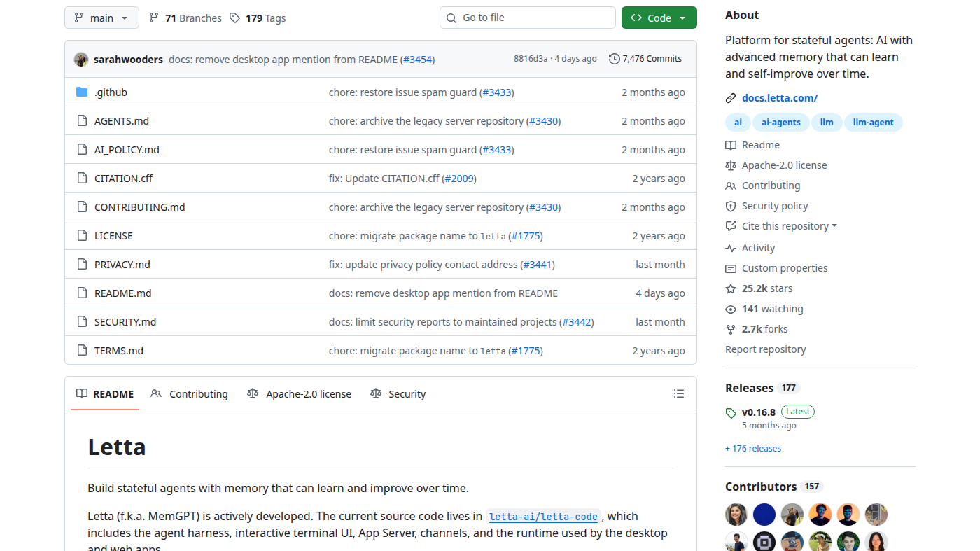This screenshot has height=551, width=980.
Task: Open the SECURITY.md file
Action: coord(125,322)
